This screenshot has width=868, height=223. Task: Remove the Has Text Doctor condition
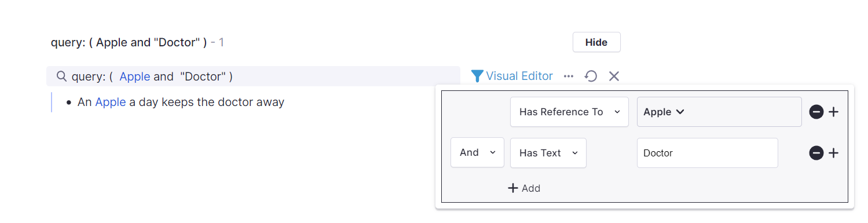816,153
